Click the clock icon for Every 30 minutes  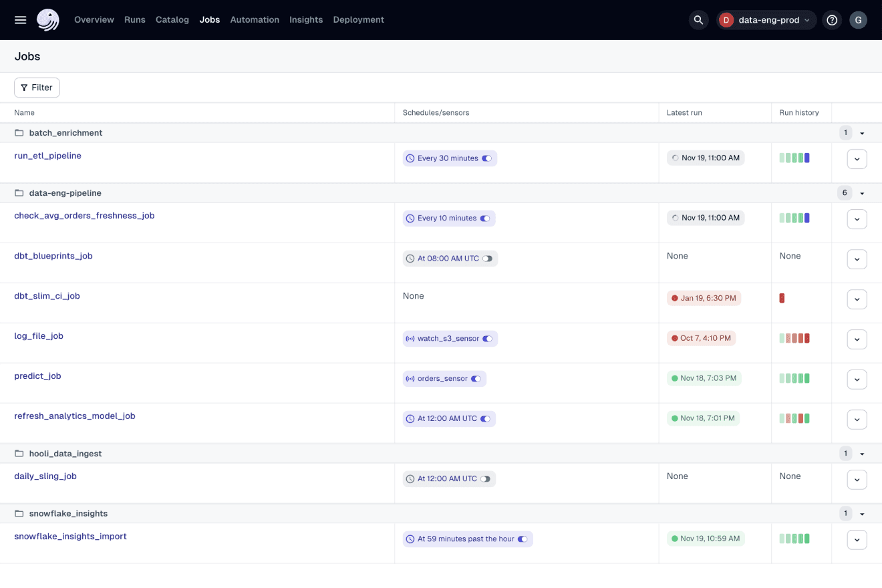pos(410,158)
